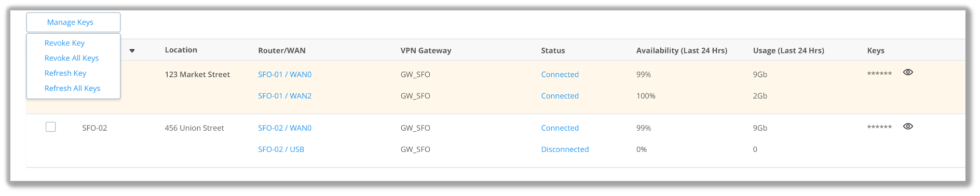The height and width of the screenshot is (196, 980).
Task: Click the Status column header
Action: [x=553, y=51]
